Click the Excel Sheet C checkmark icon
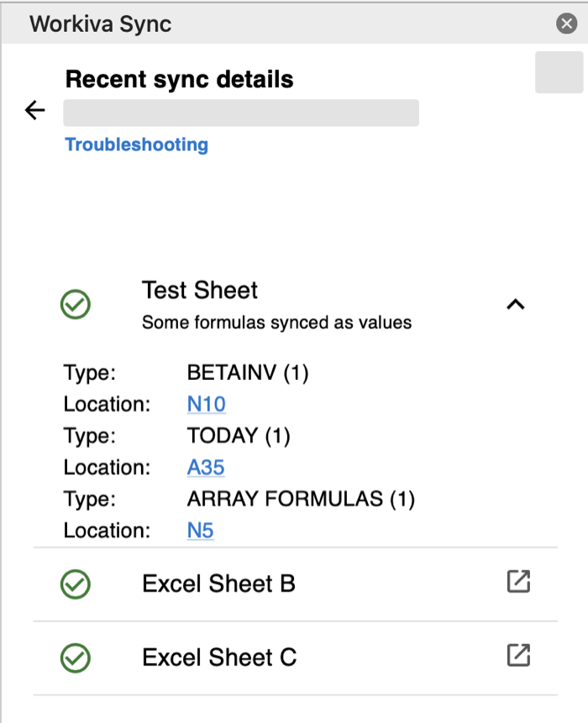The height and width of the screenshot is (723, 588). pyautogui.click(x=75, y=658)
